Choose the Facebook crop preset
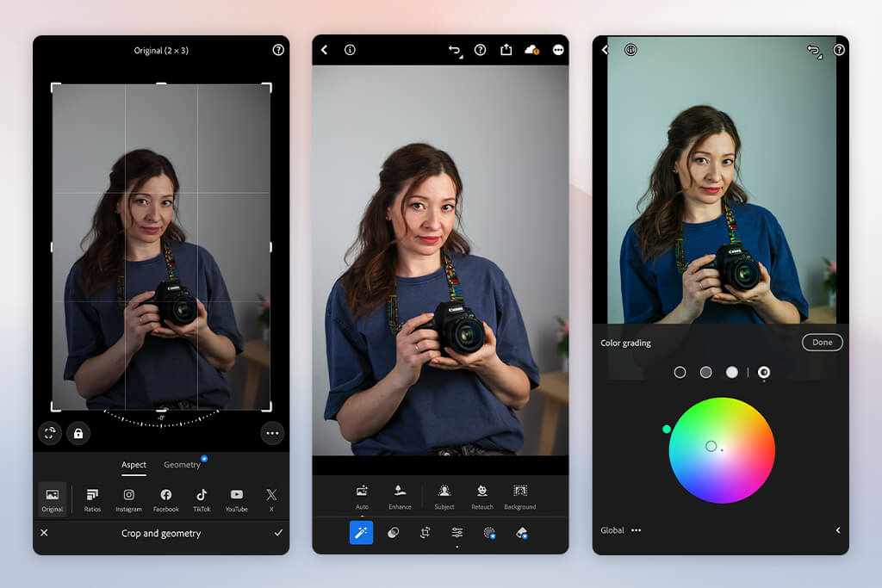The width and height of the screenshot is (882, 588). (166, 499)
